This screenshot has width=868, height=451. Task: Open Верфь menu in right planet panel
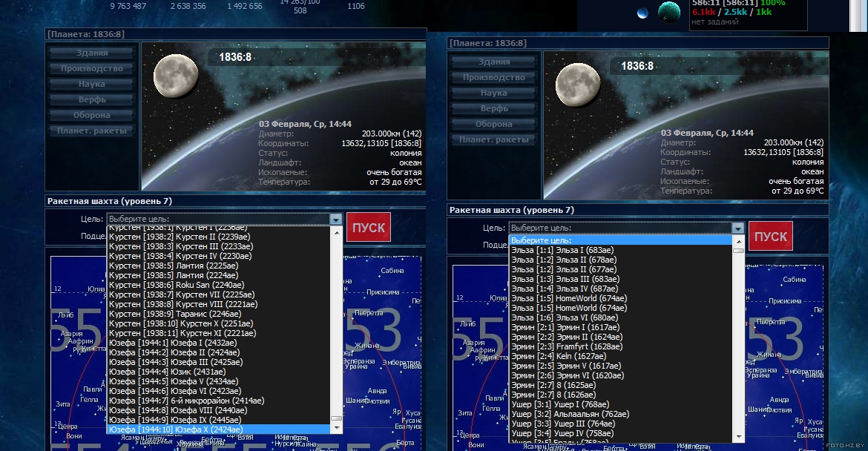pos(494,108)
